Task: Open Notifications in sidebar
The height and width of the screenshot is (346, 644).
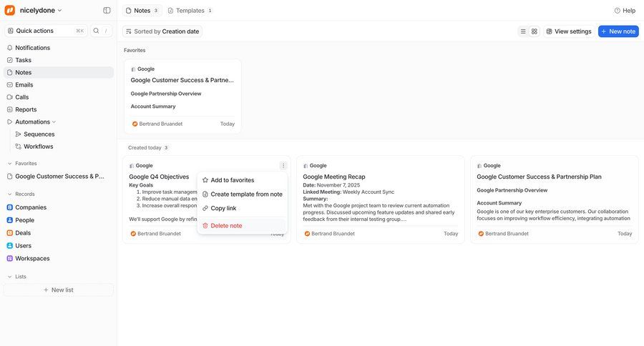Action: [x=32, y=48]
